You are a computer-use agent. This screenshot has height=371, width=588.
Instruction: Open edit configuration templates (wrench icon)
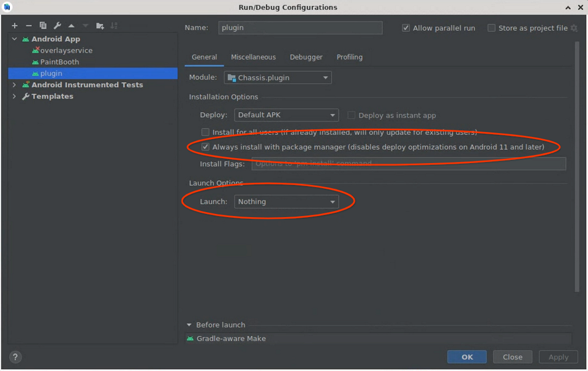point(57,26)
